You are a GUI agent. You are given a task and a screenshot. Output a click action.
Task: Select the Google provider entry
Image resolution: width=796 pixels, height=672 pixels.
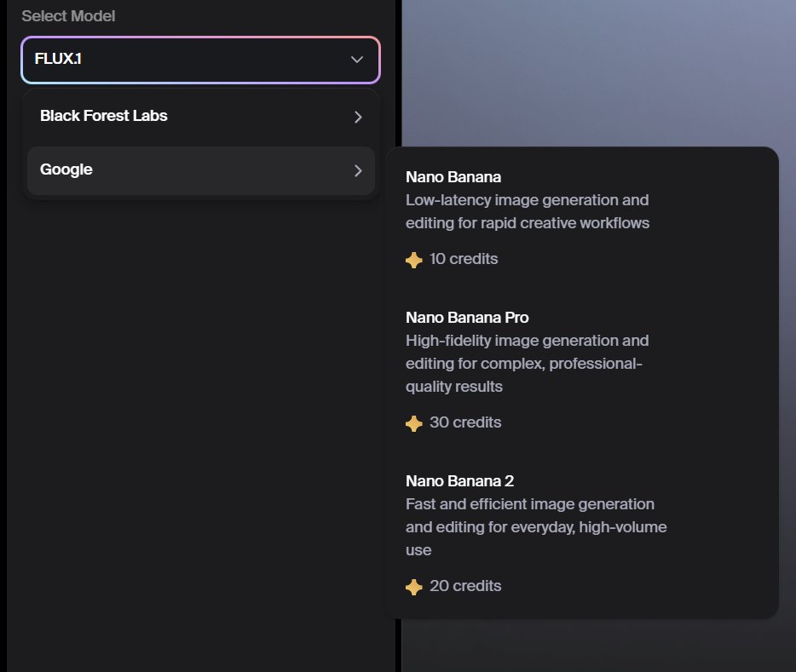click(66, 169)
